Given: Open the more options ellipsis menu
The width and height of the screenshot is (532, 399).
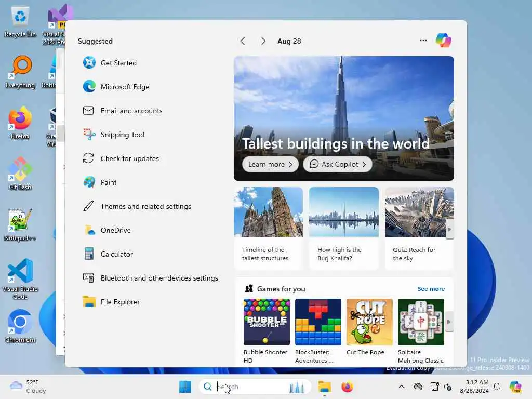Looking at the screenshot, I should coord(423,41).
